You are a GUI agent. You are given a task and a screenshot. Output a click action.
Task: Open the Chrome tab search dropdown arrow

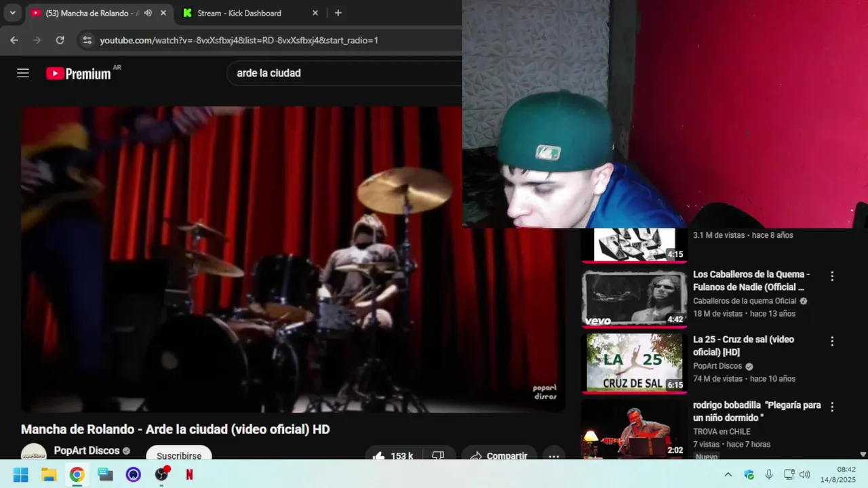point(12,13)
